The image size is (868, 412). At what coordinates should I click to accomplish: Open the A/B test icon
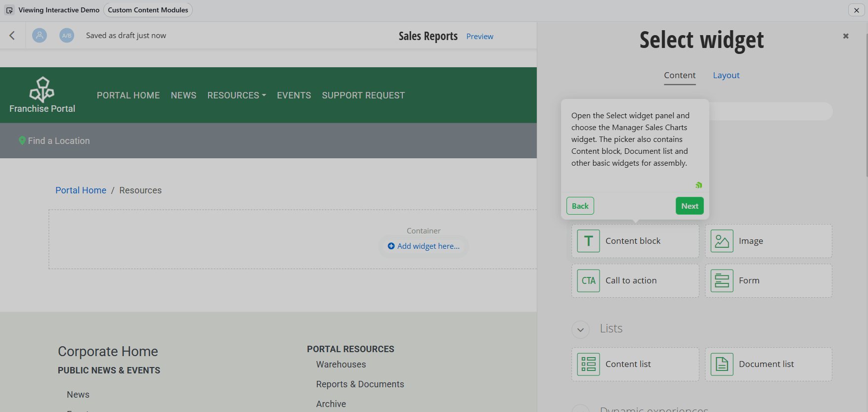click(x=67, y=35)
